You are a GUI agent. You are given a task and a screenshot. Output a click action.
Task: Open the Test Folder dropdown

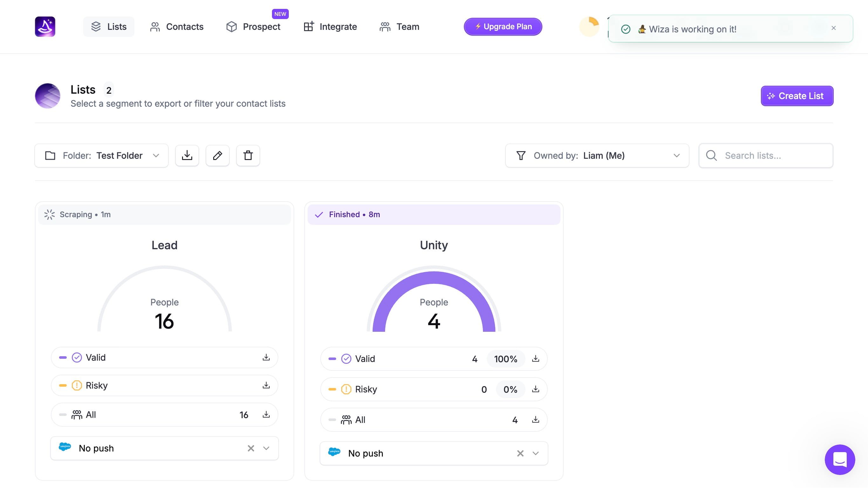[102, 156]
